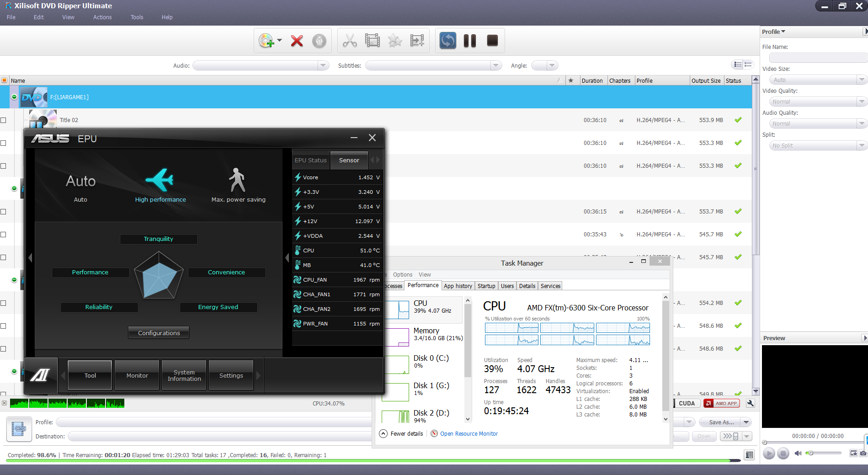Toggle the select-all checkbox beside the Name header
868x475 pixels.
pos(4,80)
